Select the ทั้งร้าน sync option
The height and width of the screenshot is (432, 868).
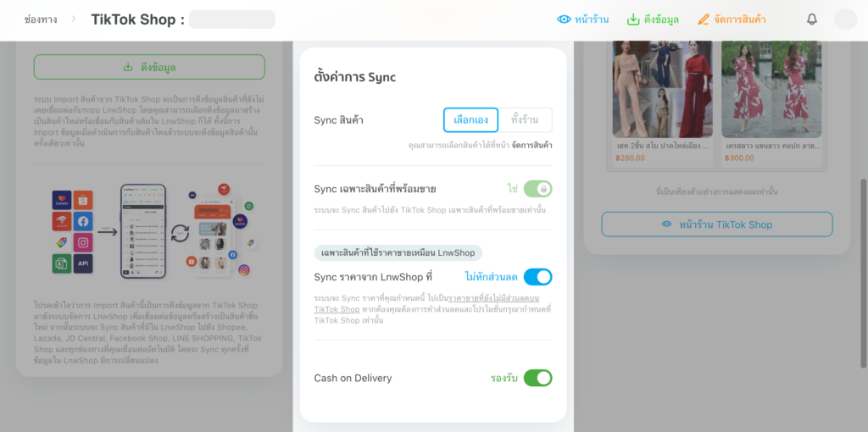click(x=525, y=120)
